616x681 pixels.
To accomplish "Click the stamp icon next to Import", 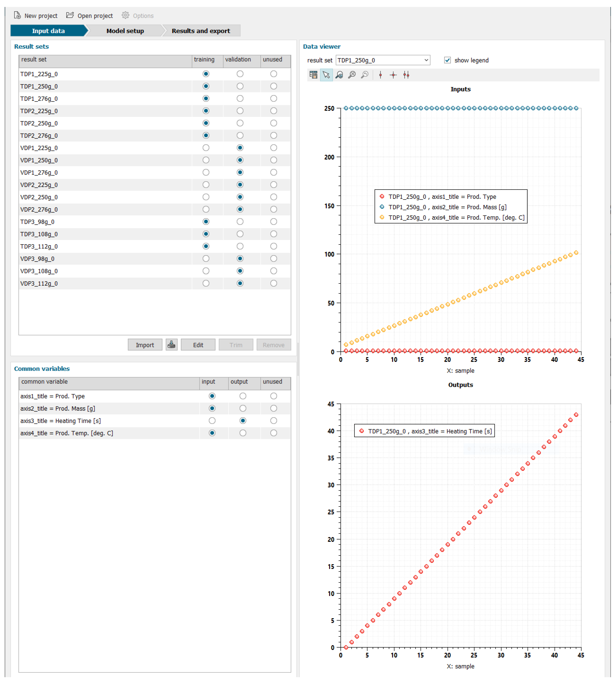I will (x=171, y=345).
